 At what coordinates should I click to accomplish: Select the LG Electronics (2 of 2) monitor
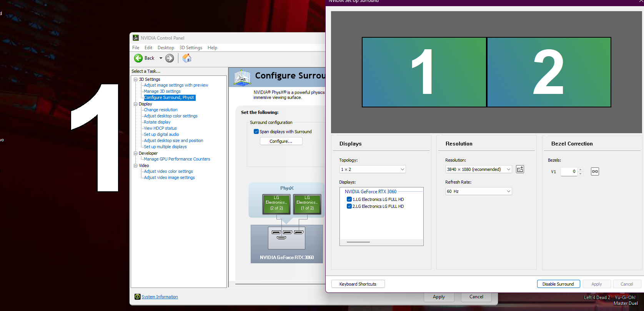(x=276, y=204)
